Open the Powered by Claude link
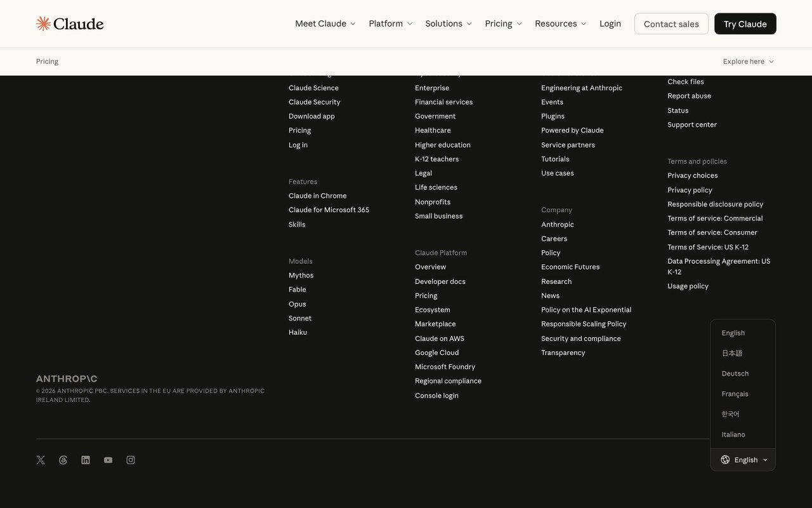This screenshot has height=508, width=812. pyautogui.click(x=573, y=130)
